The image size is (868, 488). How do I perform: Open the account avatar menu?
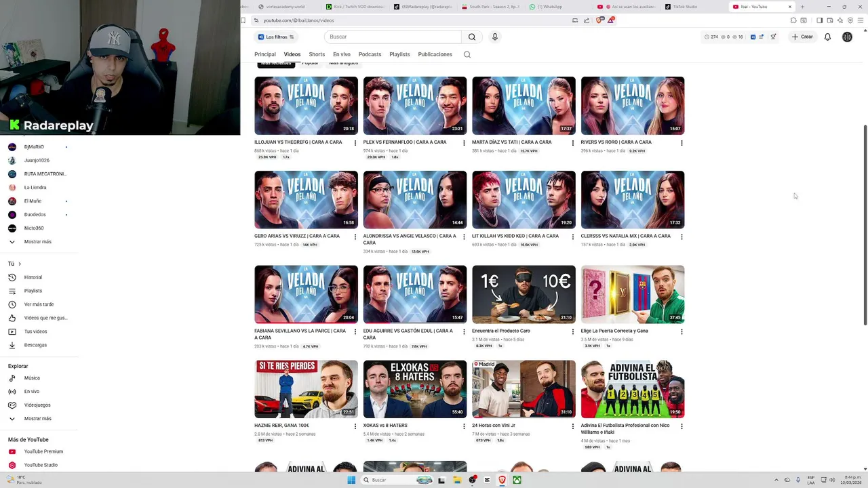(x=847, y=37)
